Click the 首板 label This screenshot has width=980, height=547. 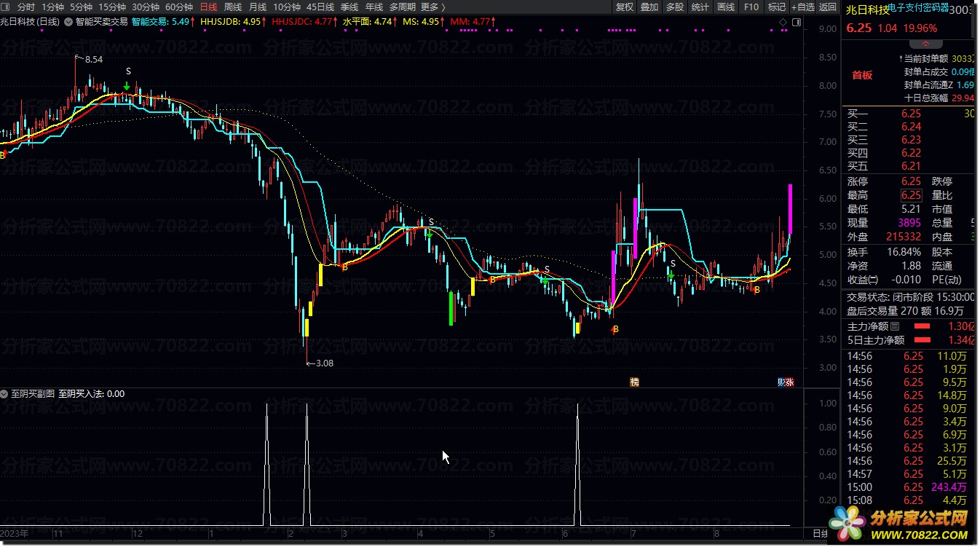862,75
